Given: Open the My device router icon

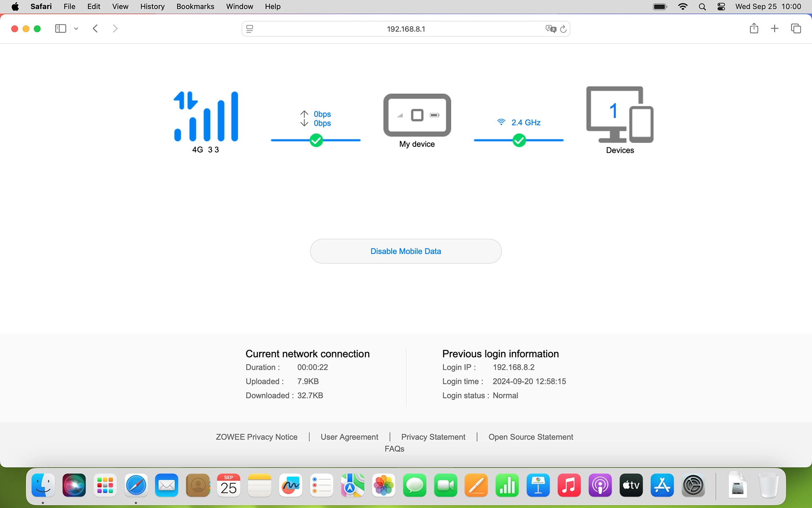Looking at the screenshot, I should pos(417,115).
